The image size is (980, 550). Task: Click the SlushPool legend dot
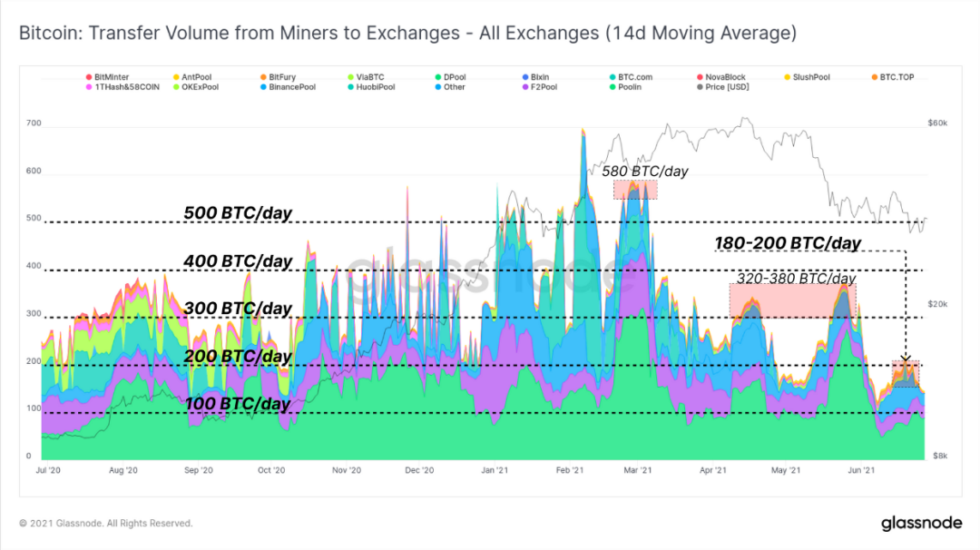click(x=788, y=77)
